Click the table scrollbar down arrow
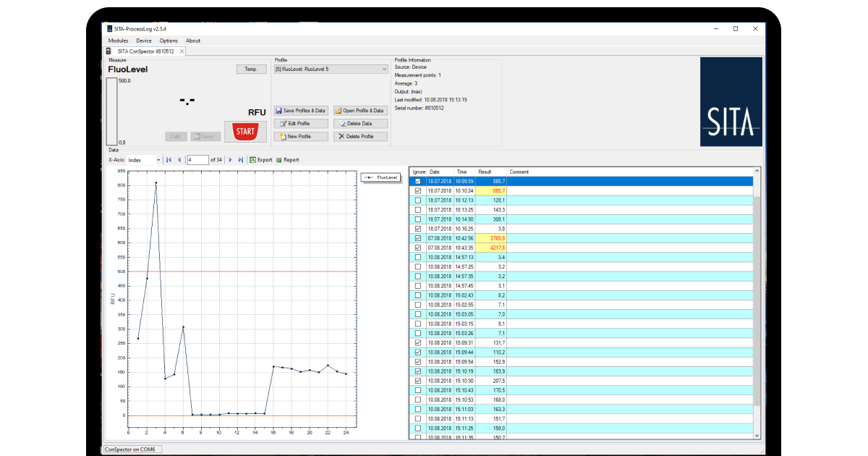This screenshot has width=868, height=456. point(757,436)
